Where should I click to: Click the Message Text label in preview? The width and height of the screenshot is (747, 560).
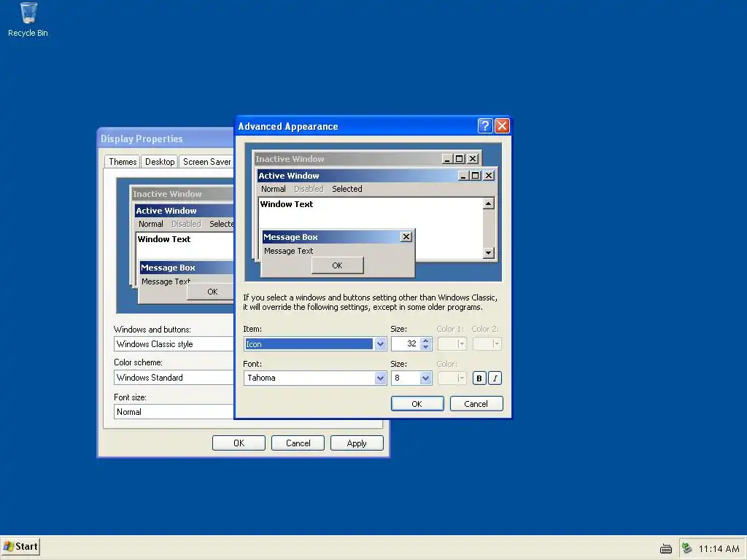point(288,251)
